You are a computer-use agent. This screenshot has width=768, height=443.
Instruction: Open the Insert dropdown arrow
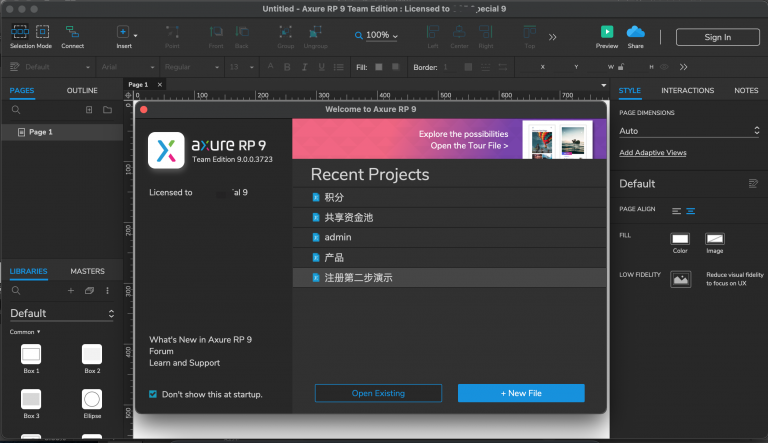(x=135, y=35)
